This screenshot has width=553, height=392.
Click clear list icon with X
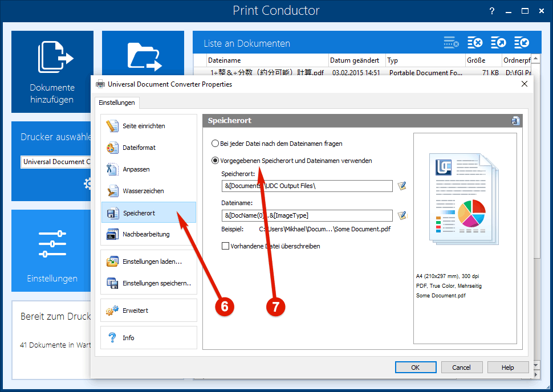coord(475,43)
